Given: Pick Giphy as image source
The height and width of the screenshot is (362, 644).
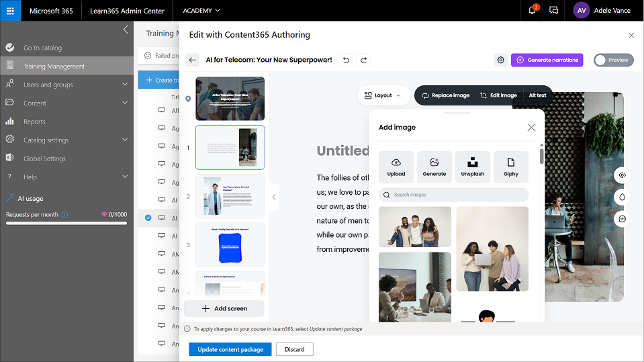Looking at the screenshot, I should coord(511,167).
